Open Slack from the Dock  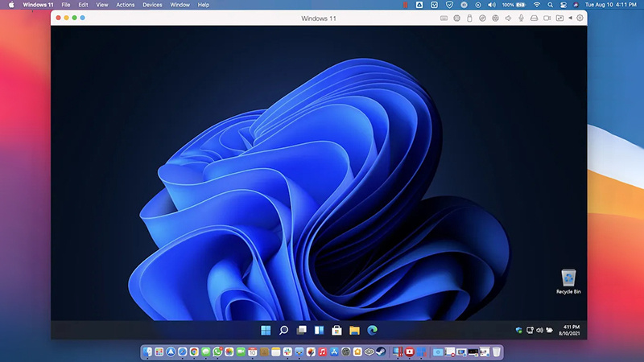pyautogui.click(x=287, y=352)
